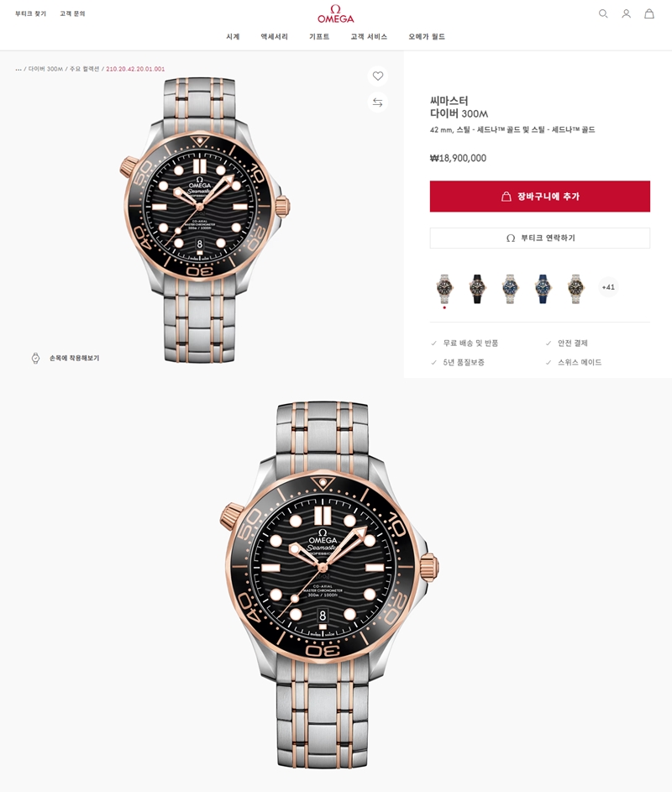Viewport: 672px width, 792px height.
Task: Open the 오메가 월드 menu
Action: [x=427, y=36]
